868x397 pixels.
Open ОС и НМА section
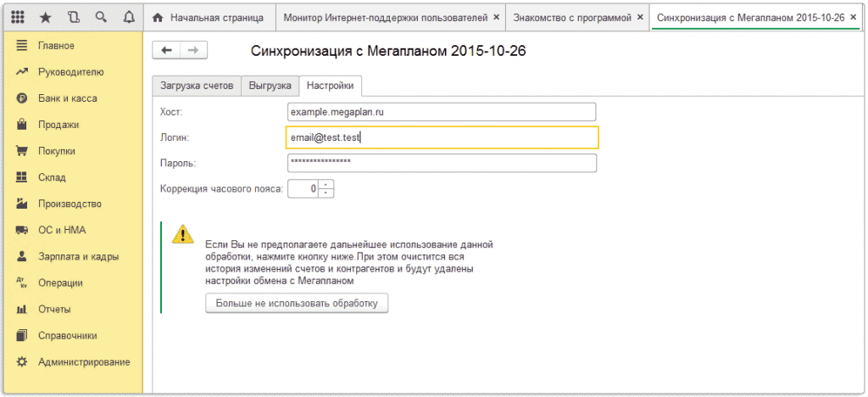click(x=61, y=231)
